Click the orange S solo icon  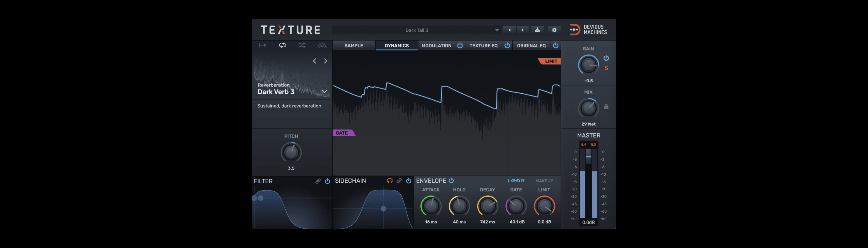pos(606,68)
